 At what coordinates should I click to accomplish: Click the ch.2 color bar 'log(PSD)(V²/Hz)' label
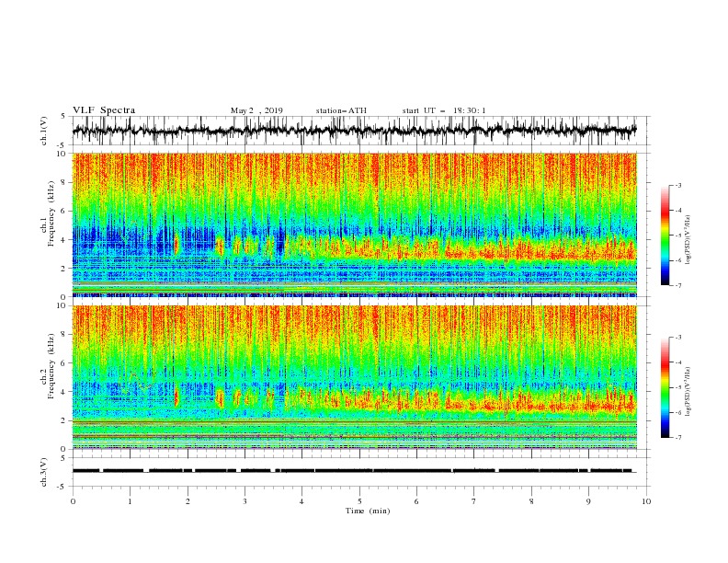click(688, 392)
